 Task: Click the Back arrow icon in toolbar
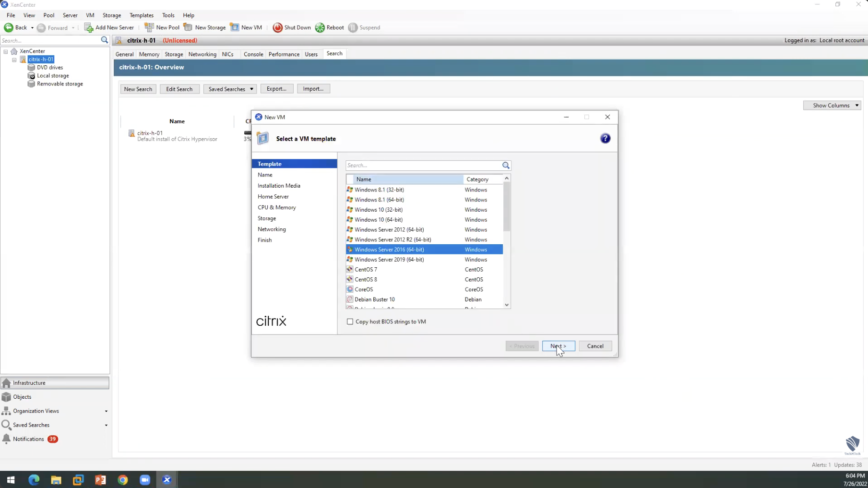coord(9,27)
